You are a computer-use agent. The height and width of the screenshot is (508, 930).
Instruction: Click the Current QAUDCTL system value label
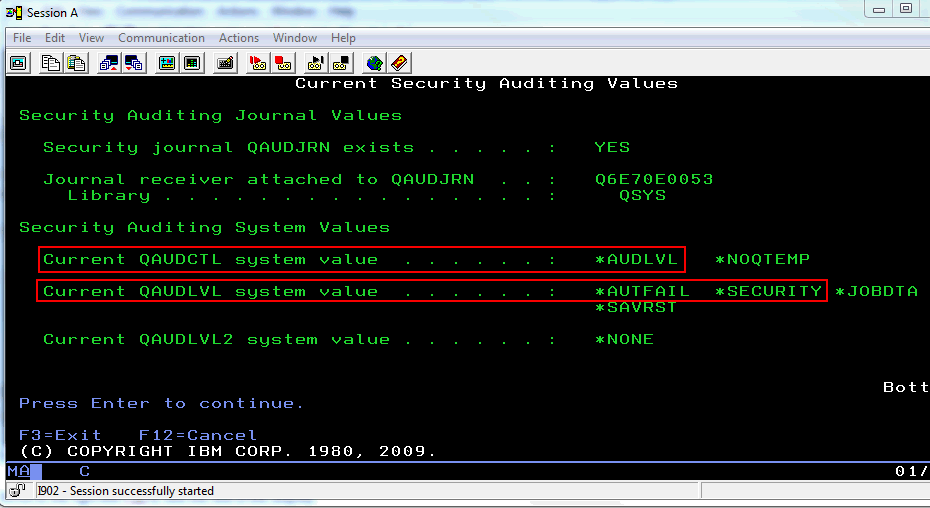[x=211, y=259]
